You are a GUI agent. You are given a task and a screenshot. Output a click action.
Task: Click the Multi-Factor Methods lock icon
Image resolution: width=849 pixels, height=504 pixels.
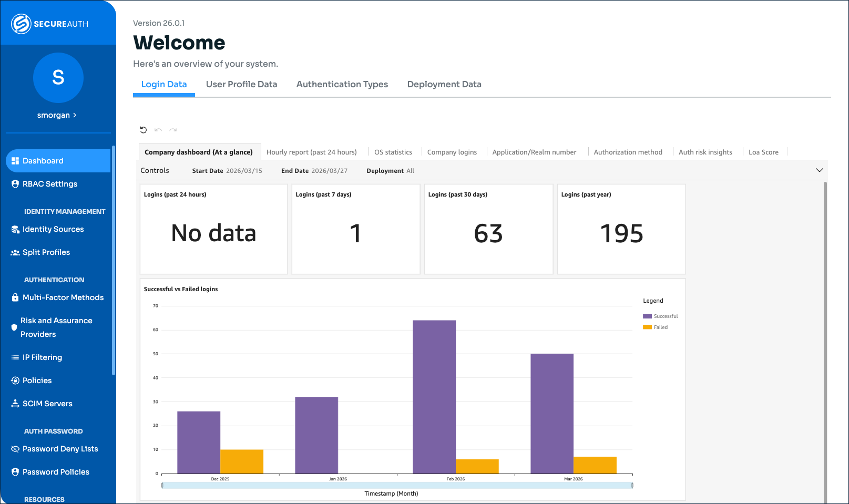click(14, 297)
